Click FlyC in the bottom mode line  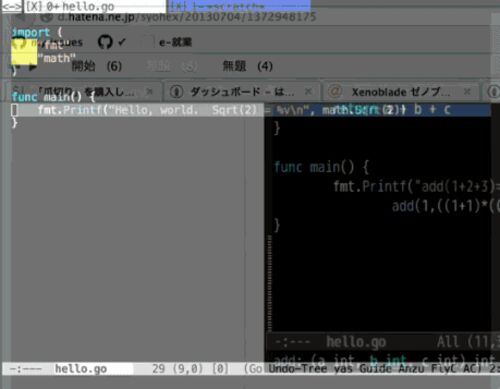pyautogui.click(x=445, y=369)
